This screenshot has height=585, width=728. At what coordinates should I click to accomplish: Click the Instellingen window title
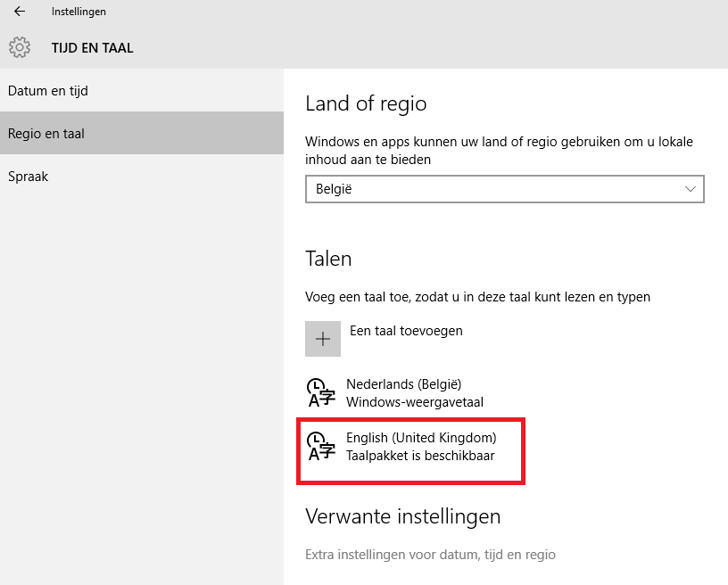click(79, 12)
